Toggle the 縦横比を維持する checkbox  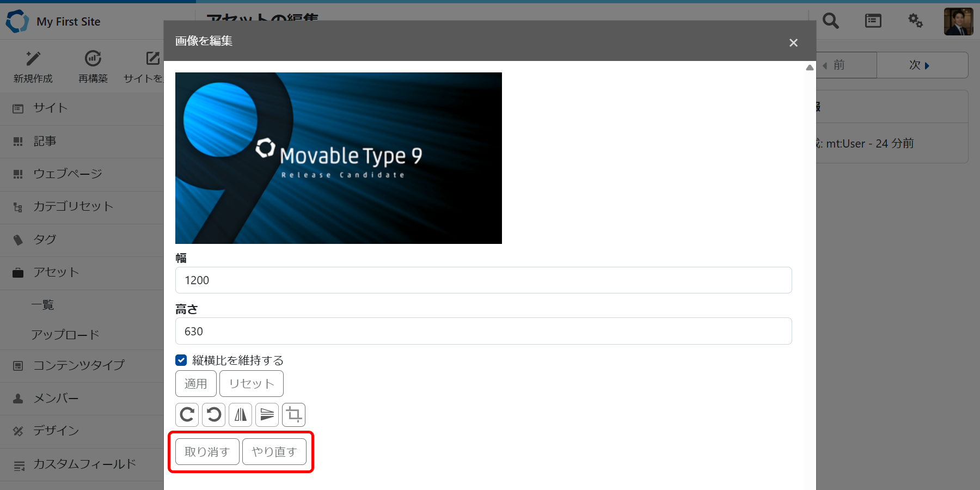181,360
